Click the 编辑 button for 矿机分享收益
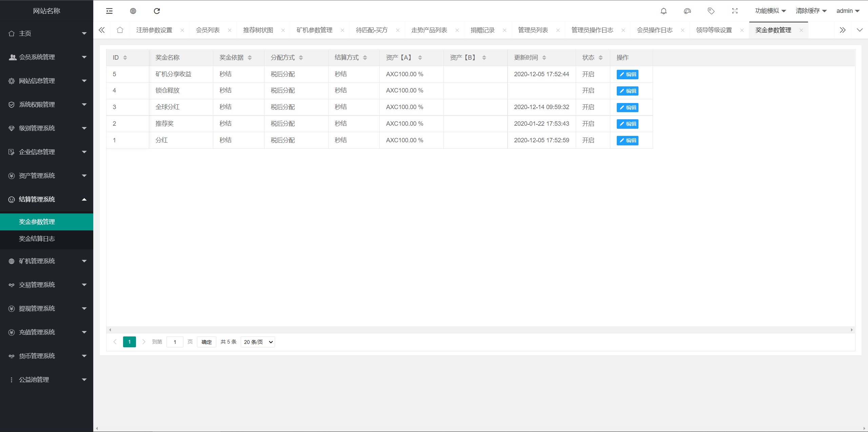The image size is (868, 432). pos(627,74)
